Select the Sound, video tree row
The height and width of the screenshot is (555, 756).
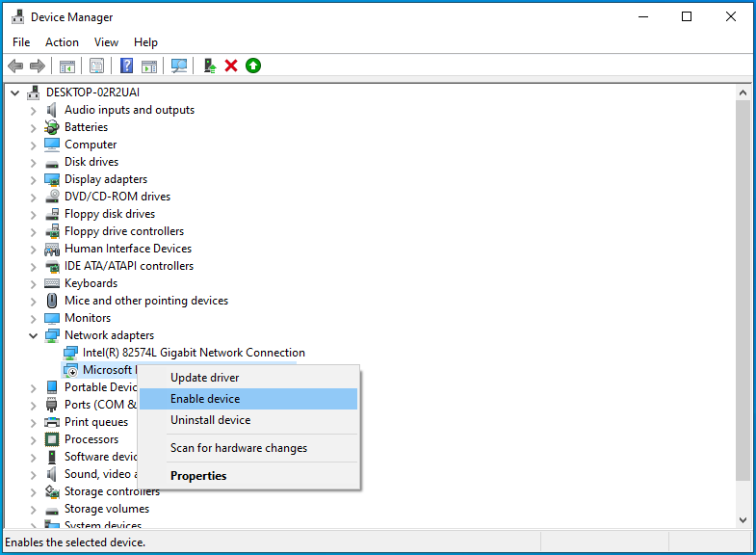100,474
